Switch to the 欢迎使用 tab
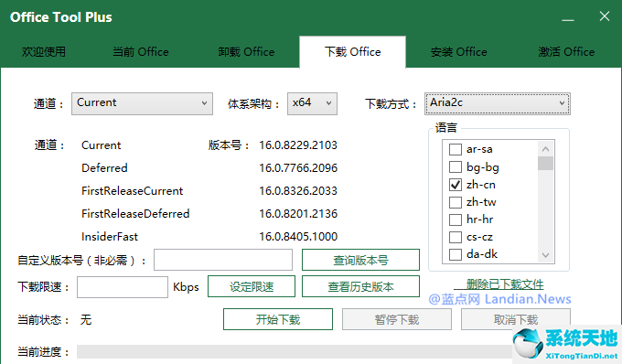The width and height of the screenshot is (622, 364). pyautogui.click(x=44, y=52)
